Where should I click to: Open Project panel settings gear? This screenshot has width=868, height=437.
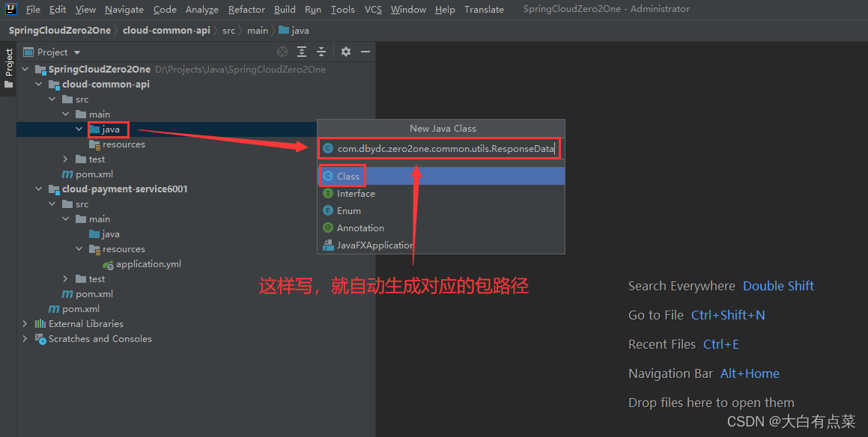click(346, 52)
